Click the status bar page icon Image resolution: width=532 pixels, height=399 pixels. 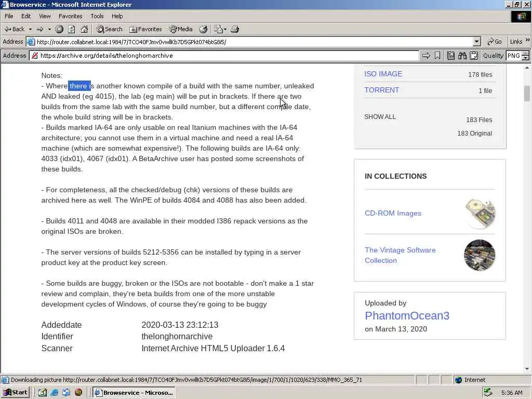[5, 380]
